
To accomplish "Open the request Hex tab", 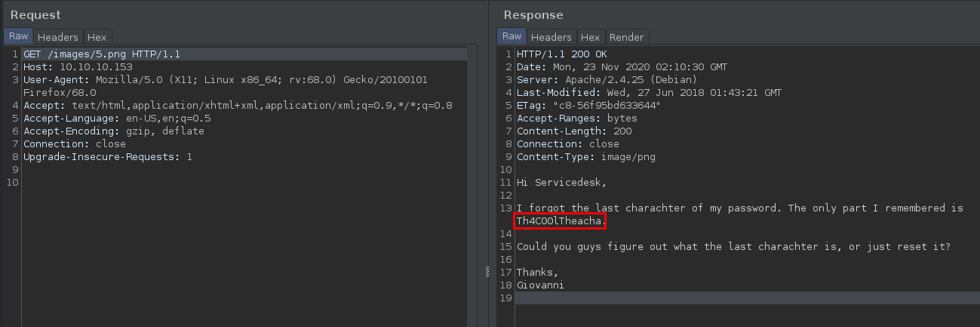I will point(97,37).
